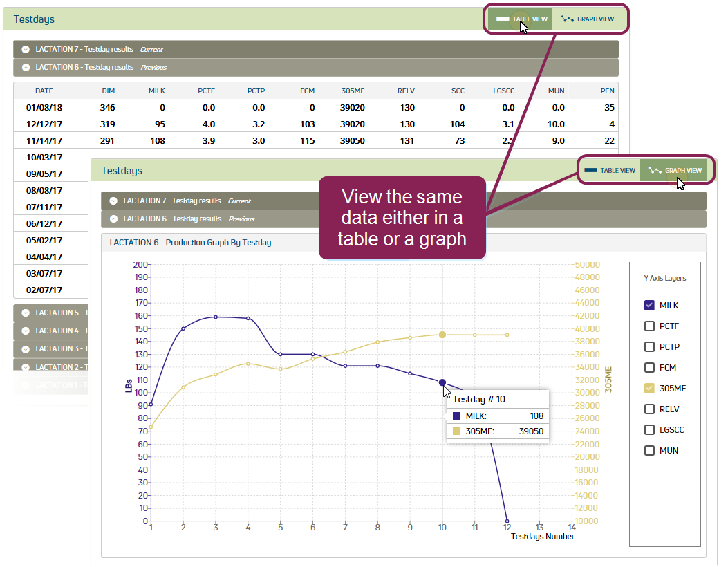Expand Lactation 7 results in the rear table panel

pos(26,50)
